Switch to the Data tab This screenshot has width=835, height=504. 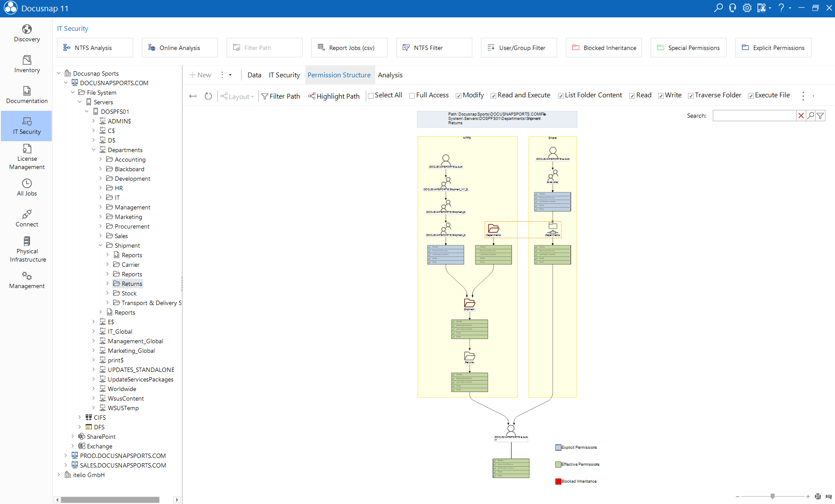tap(254, 75)
